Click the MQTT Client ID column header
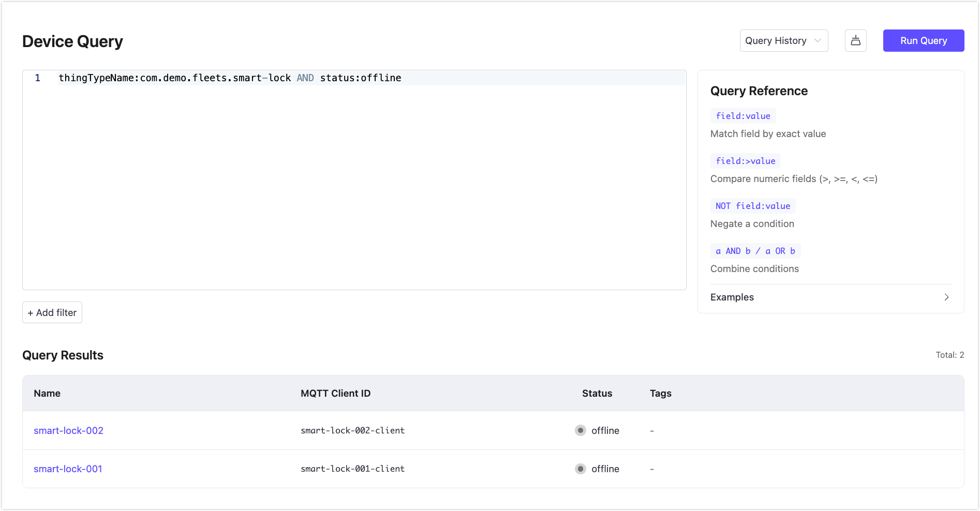 pos(335,393)
